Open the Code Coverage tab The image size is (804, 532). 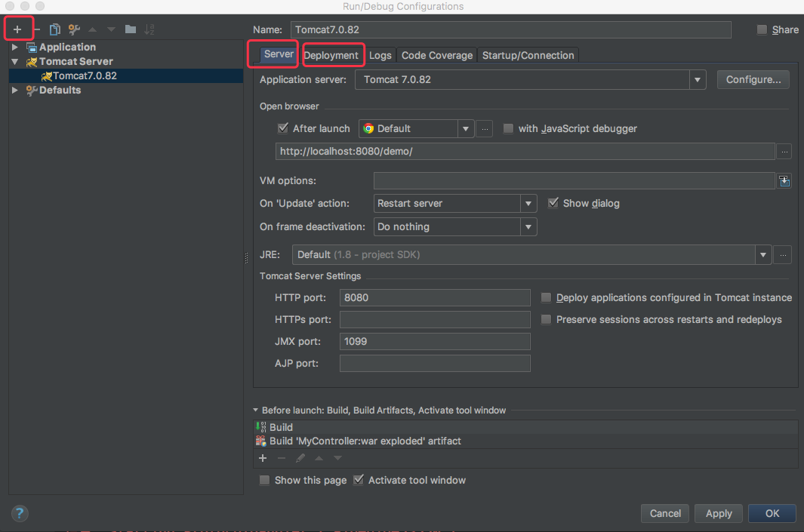437,55
